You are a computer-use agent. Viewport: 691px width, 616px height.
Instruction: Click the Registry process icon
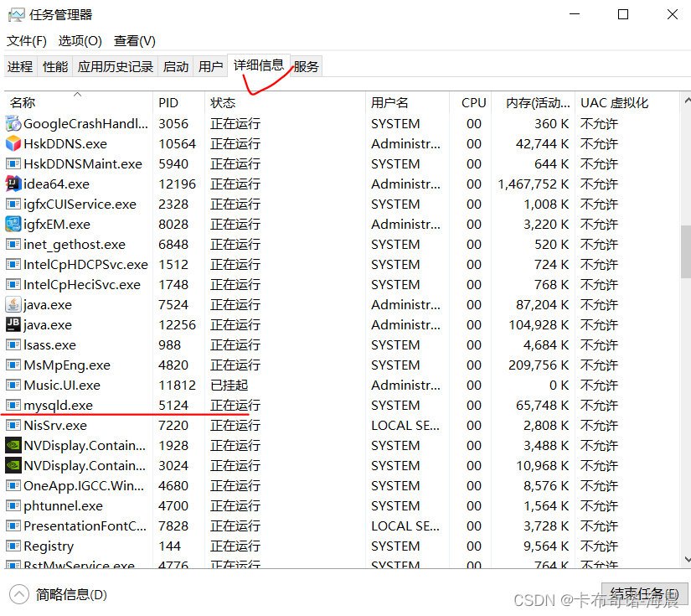[x=13, y=546]
